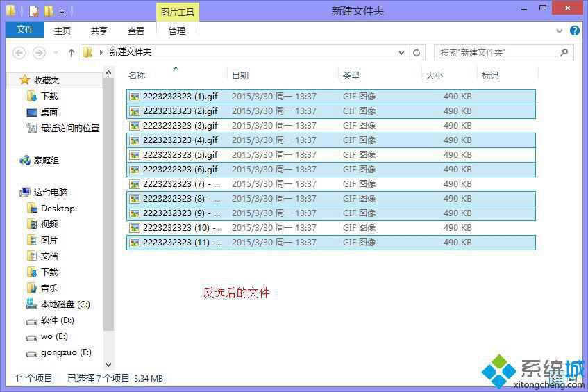The height and width of the screenshot is (392, 588).
Task: Click the Up one level arrow
Action: tap(71, 53)
